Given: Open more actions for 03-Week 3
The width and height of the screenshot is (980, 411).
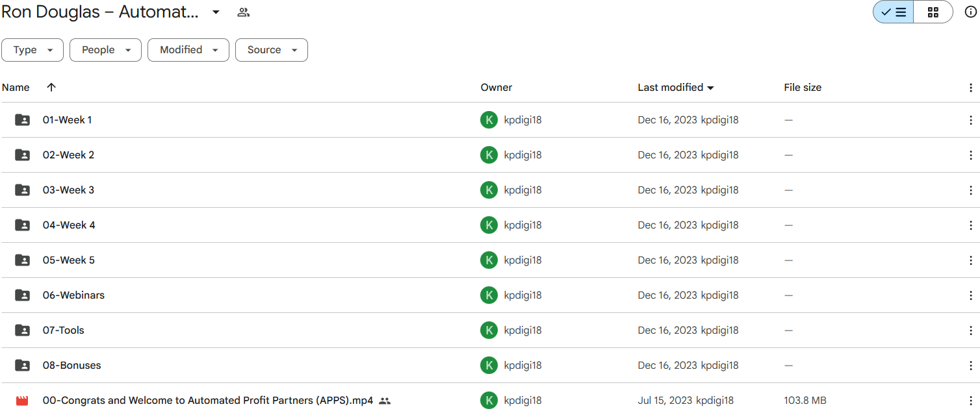Looking at the screenshot, I should tap(970, 190).
